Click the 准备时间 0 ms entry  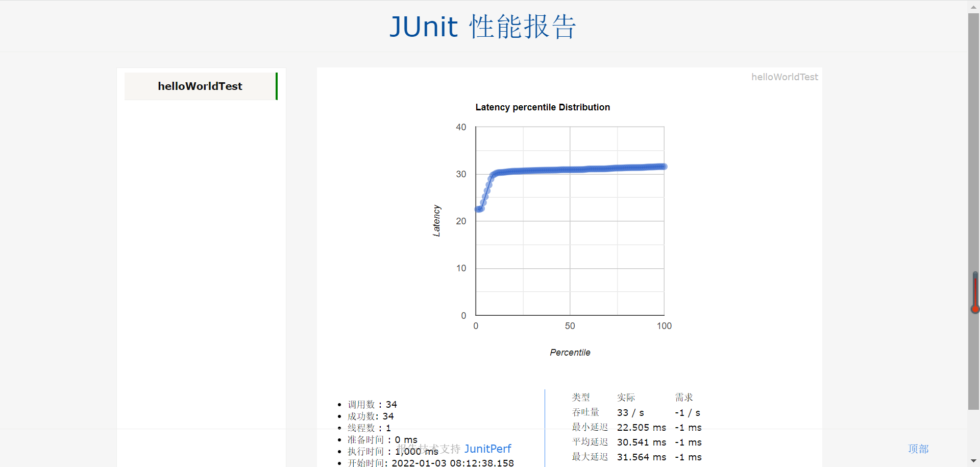[x=382, y=439]
